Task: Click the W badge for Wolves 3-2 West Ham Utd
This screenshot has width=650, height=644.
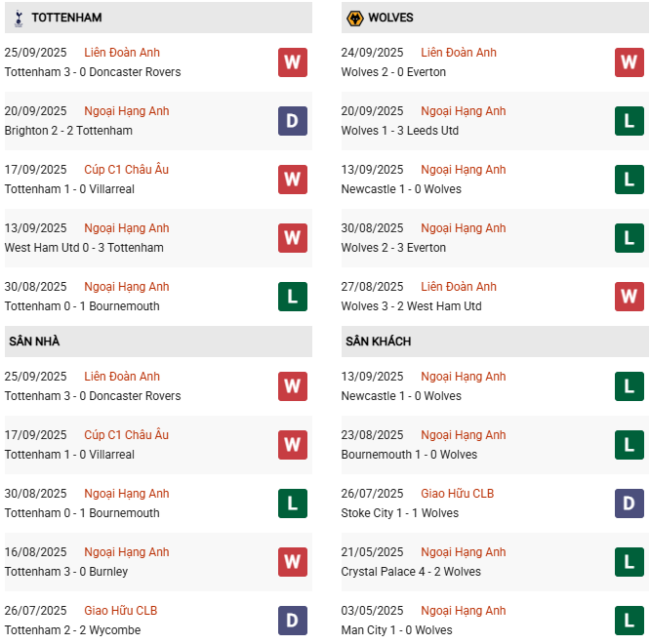Action: [630, 297]
